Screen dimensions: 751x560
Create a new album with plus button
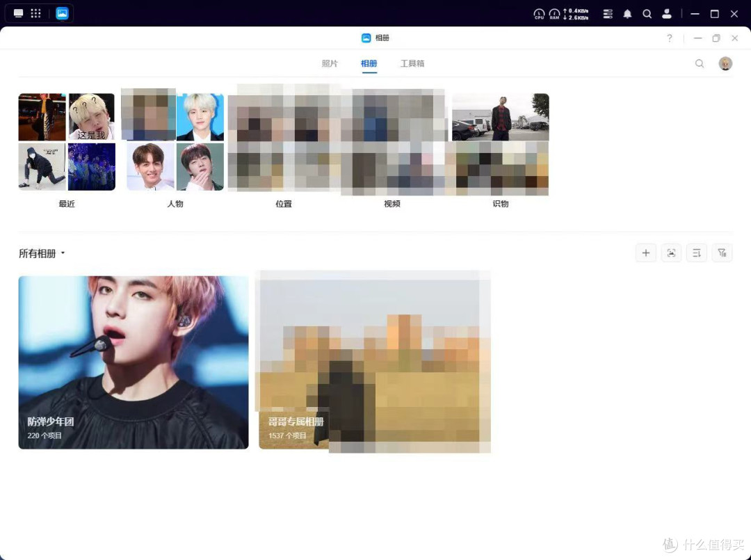tap(645, 253)
